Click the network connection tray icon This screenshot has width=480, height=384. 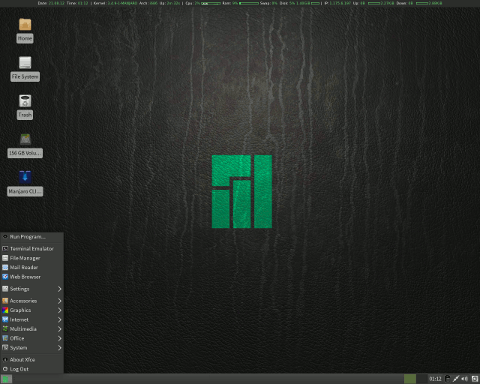(x=456, y=379)
